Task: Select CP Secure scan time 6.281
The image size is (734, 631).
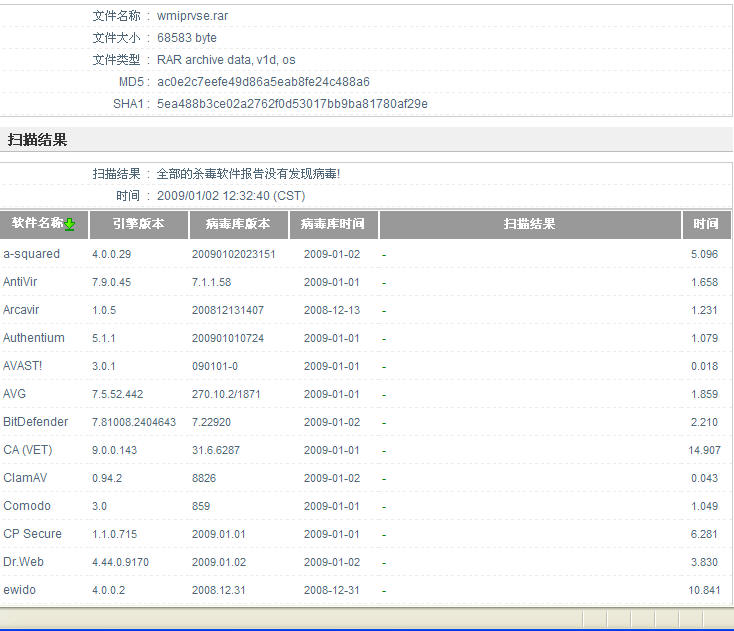Action: click(704, 534)
